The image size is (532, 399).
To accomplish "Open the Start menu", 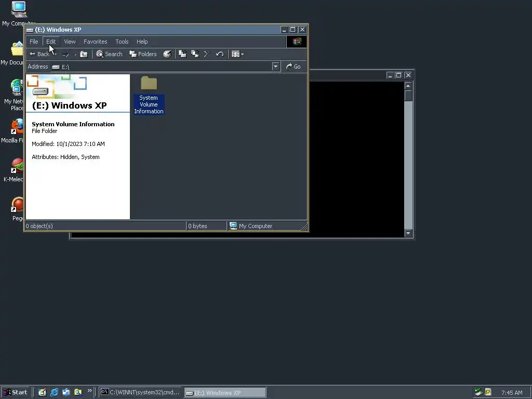I will [x=15, y=392].
